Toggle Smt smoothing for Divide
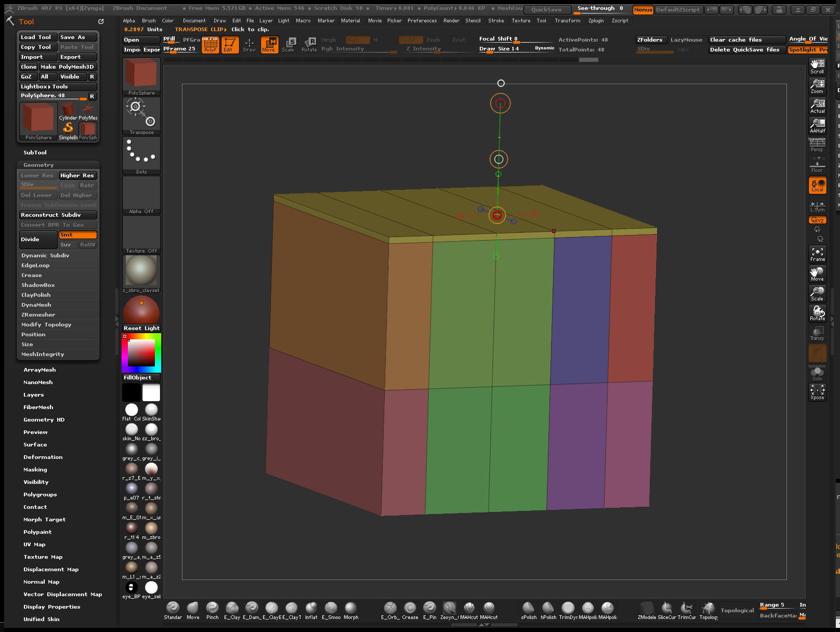Image resolution: width=840 pixels, height=632 pixels. click(77, 235)
